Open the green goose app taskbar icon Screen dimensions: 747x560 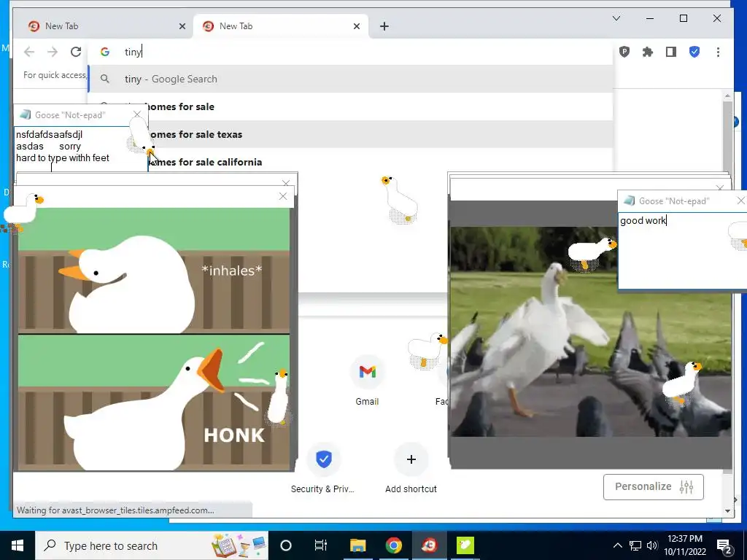pyautogui.click(x=465, y=545)
